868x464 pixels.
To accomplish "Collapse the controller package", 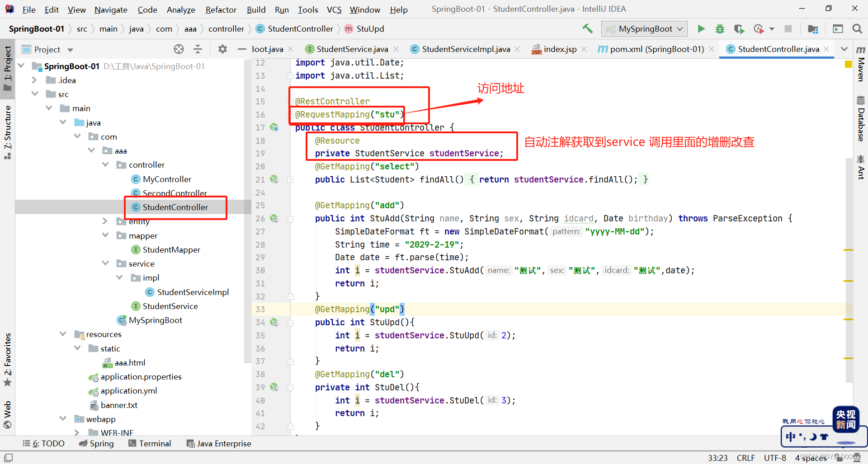I will coord(105,164).
